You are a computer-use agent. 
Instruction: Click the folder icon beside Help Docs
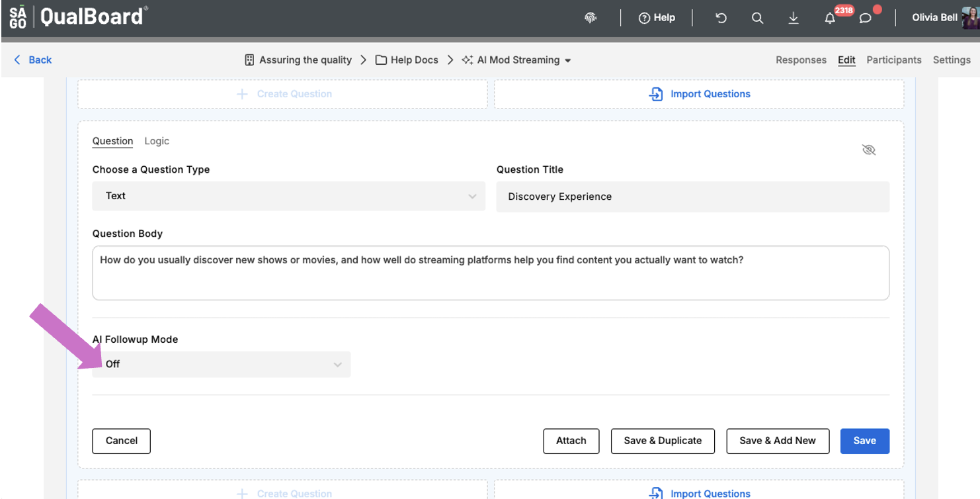click(x=380, y=60)
